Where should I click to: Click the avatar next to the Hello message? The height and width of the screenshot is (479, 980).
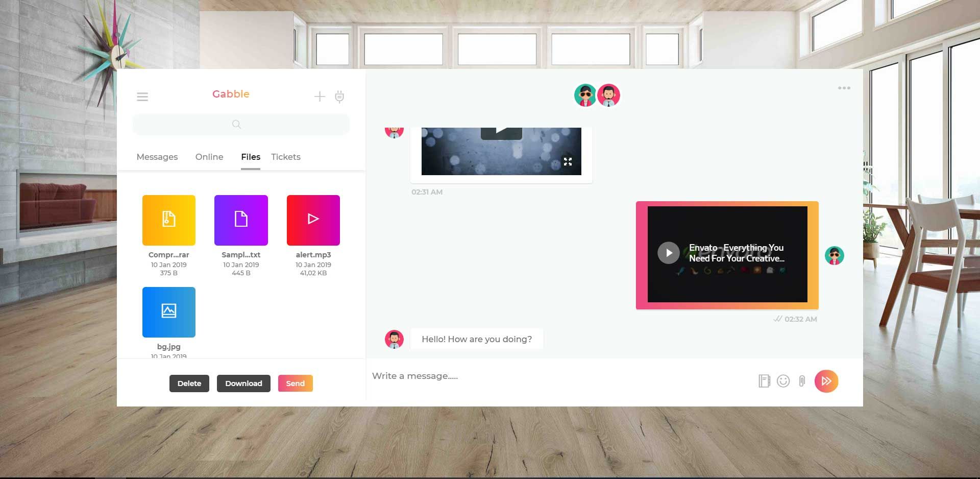[x=394, y=339]
